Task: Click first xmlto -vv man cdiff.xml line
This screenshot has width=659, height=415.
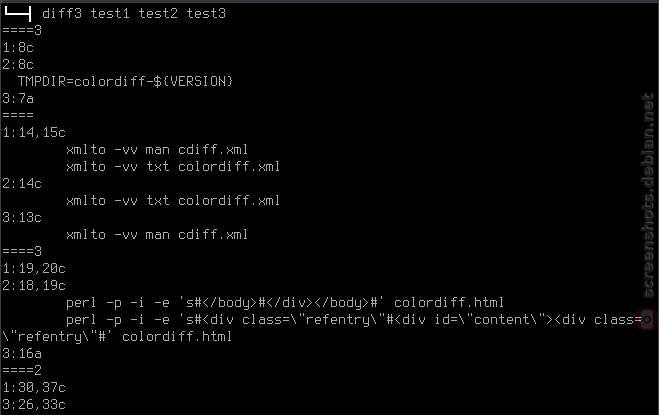Action: click(157, 149)
